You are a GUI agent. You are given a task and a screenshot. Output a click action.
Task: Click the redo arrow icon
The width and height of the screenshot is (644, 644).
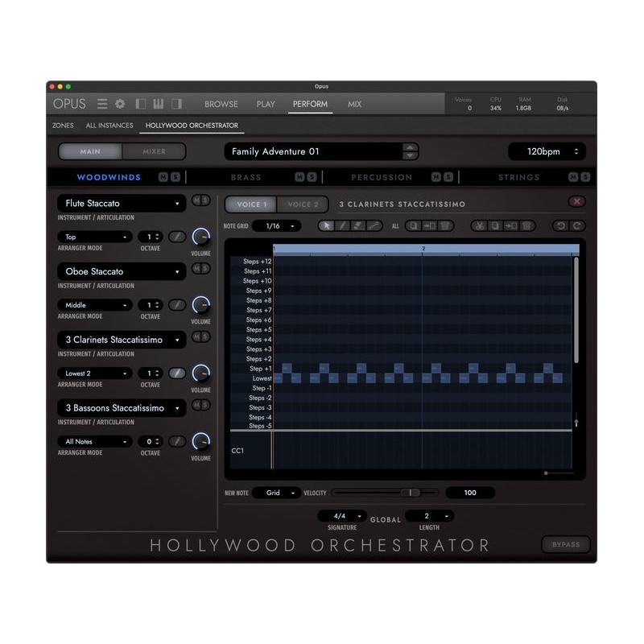coord(576,226)
